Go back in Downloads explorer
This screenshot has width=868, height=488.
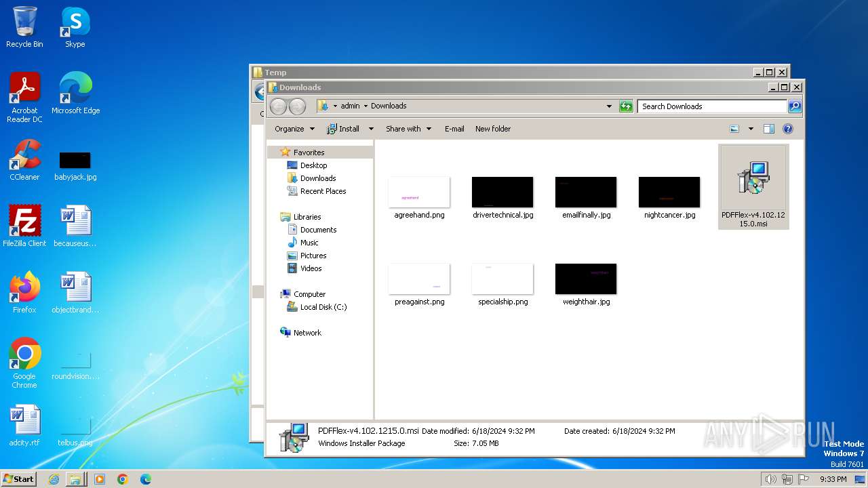pyautogui.click(x=278, y=106)
